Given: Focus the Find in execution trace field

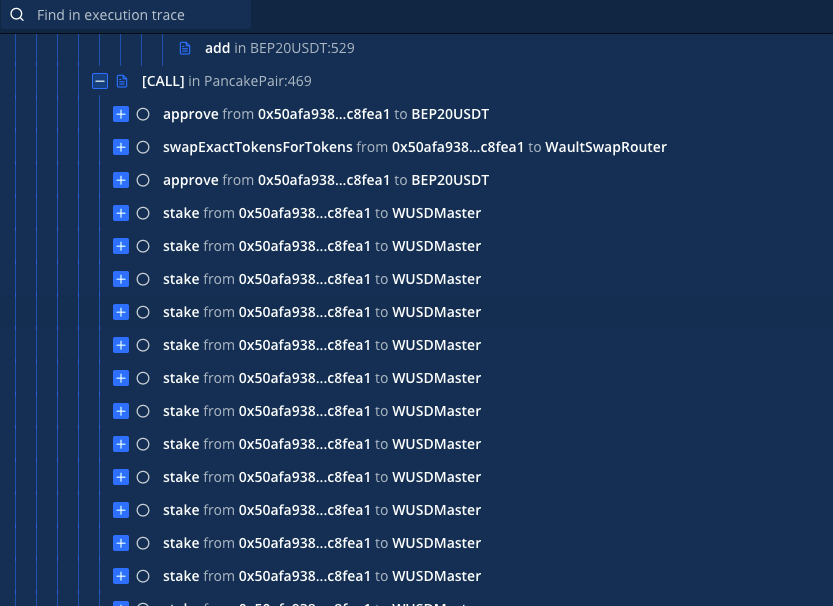Looking at the screenshot, I should [126, 15].
